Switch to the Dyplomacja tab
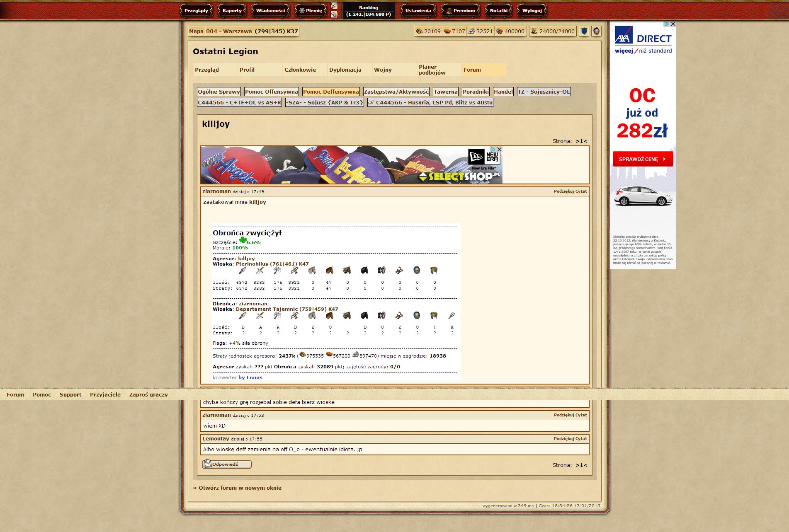789x532 pixels. click(x=345, y=70)
